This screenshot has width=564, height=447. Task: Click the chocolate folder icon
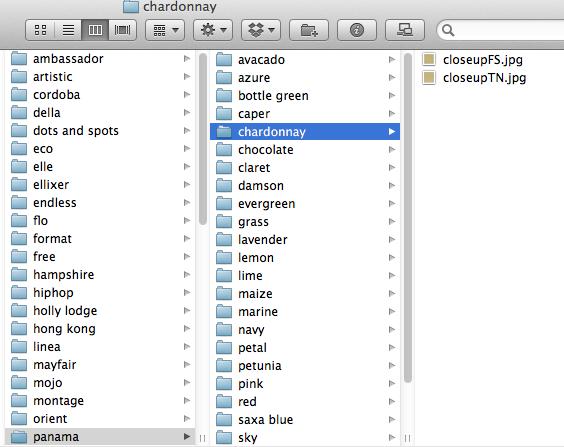(x=224, y=150)
